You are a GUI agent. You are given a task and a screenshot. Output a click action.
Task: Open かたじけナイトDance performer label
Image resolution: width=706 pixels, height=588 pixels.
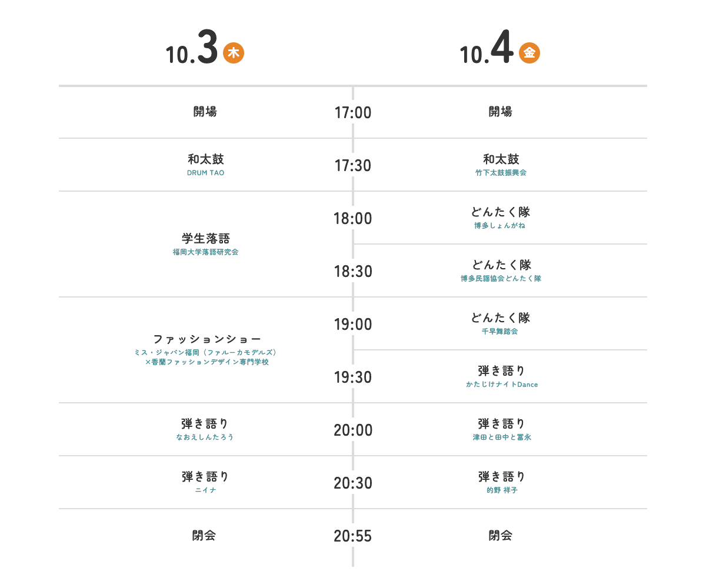pos(502,385)
